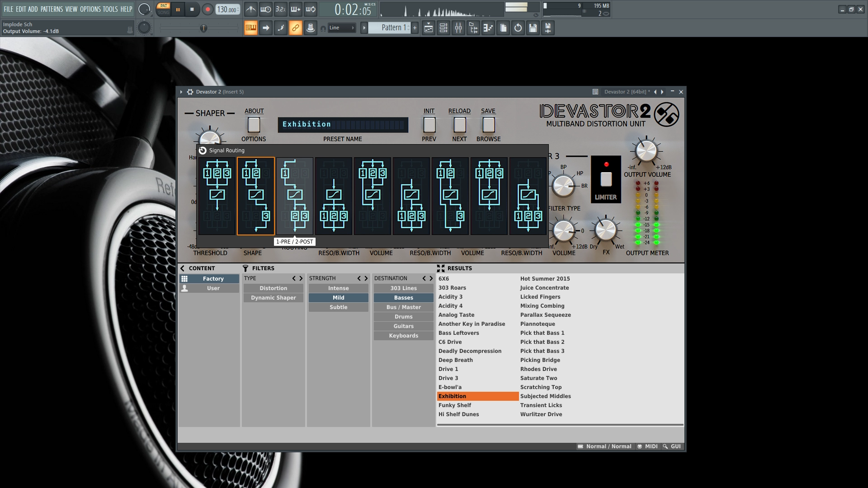Choose Dynamic Shaper type filter
This screenshot has width=868, height=488.
coord(274,298)
